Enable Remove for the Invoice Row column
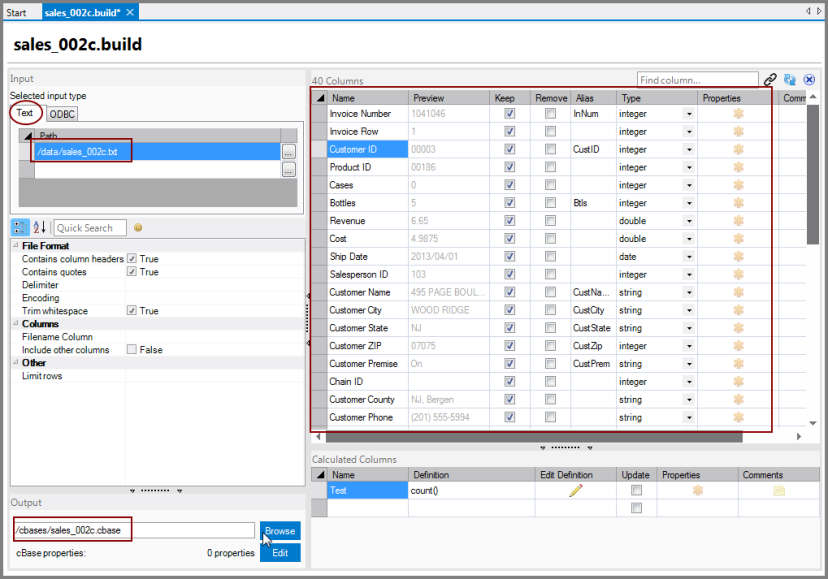The height and width of the screenshot is (579, 828). pyautogui.click(x=550, y=133)
